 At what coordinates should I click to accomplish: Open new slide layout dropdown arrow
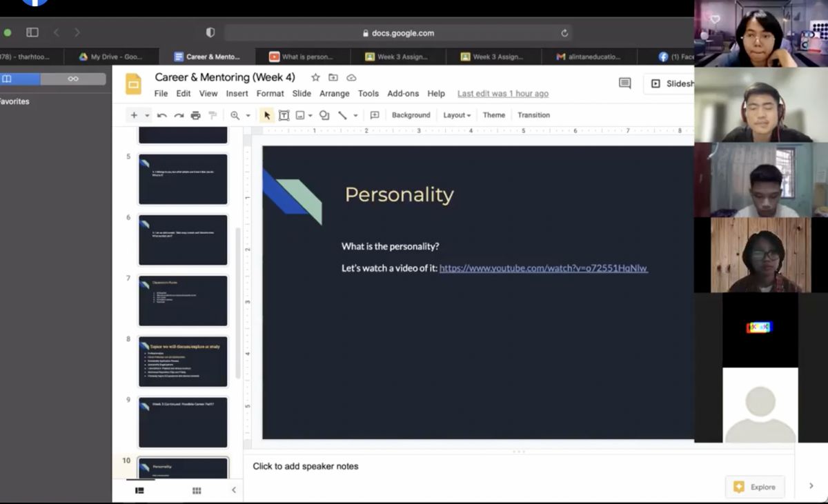[147, 115]
